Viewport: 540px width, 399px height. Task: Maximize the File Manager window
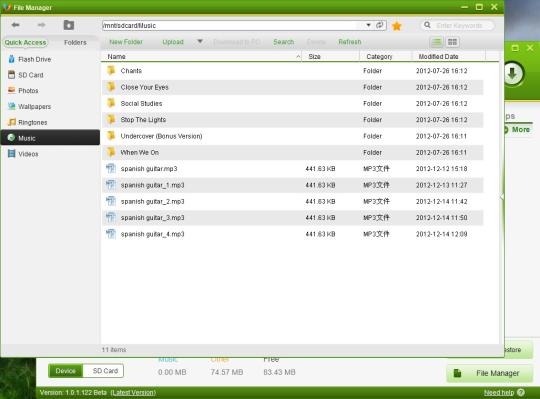point(479,7)
